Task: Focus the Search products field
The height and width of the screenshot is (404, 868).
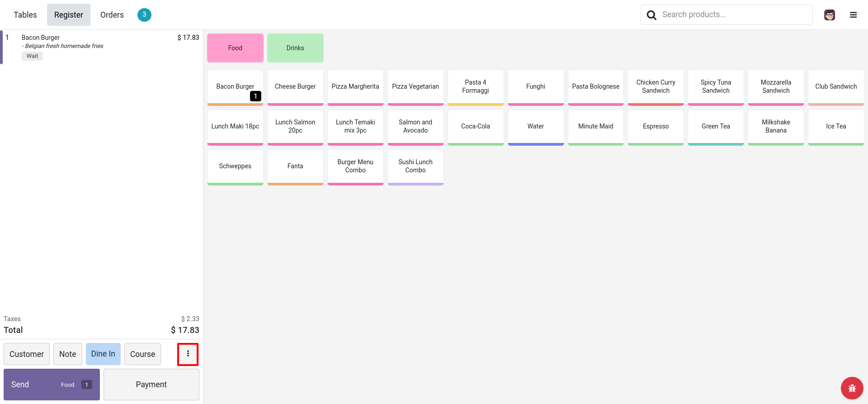Action: pos(726,15)
